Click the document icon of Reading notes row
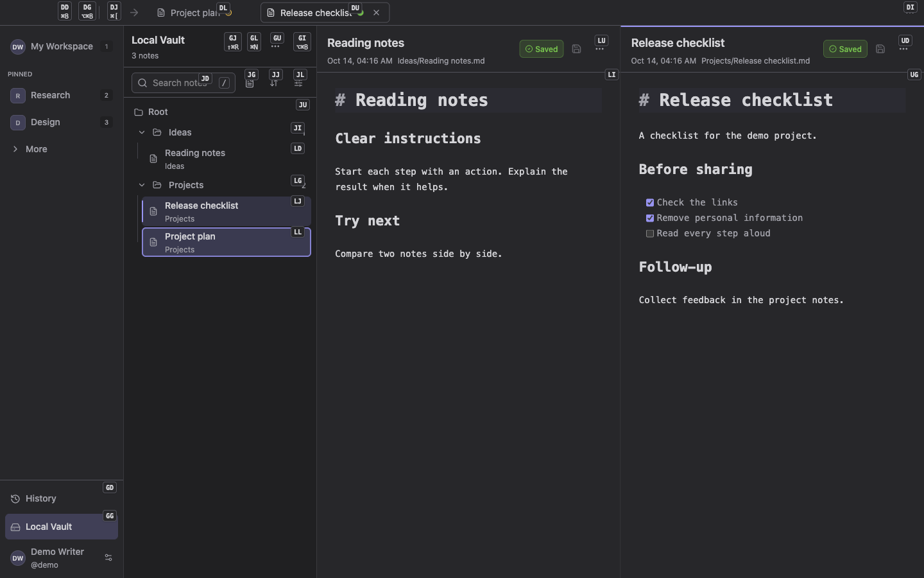Image resolution: width=924 pixels, height=578 pixels. pos(153,159)
